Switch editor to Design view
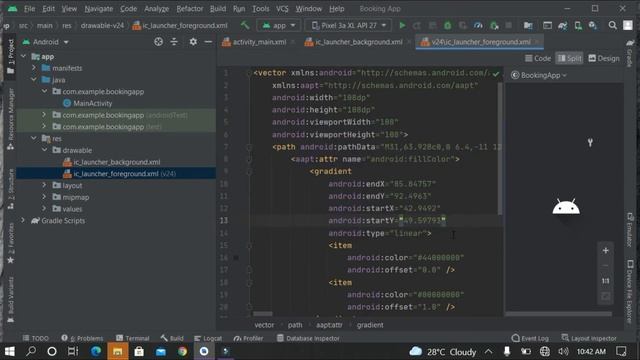 tap(604, 58)
